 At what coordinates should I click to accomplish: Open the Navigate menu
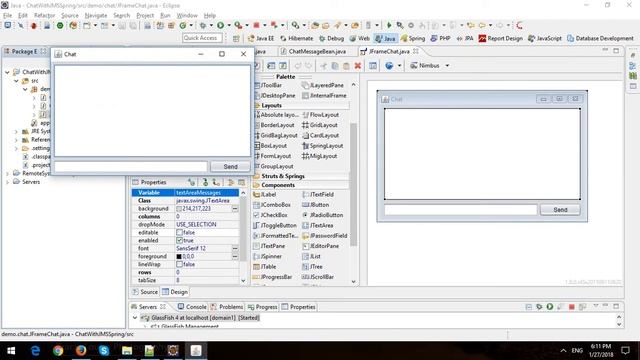(x=96, y=16)
